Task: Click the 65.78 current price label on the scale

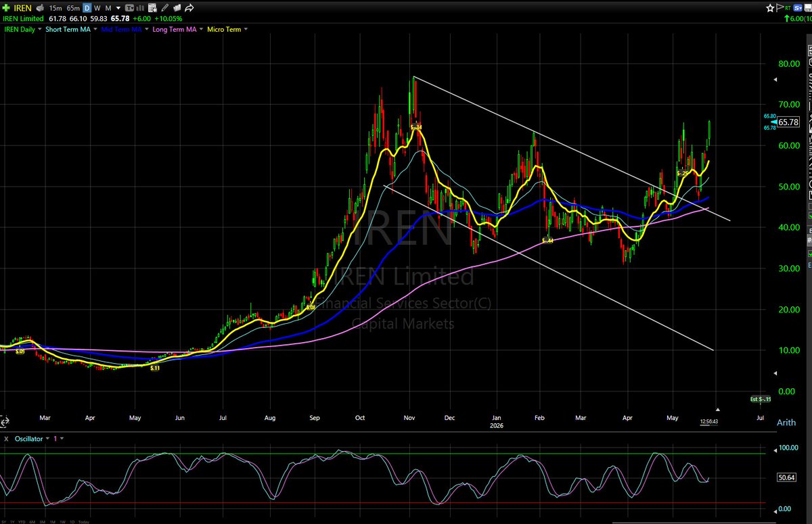Action: click(x=788, y=122)
